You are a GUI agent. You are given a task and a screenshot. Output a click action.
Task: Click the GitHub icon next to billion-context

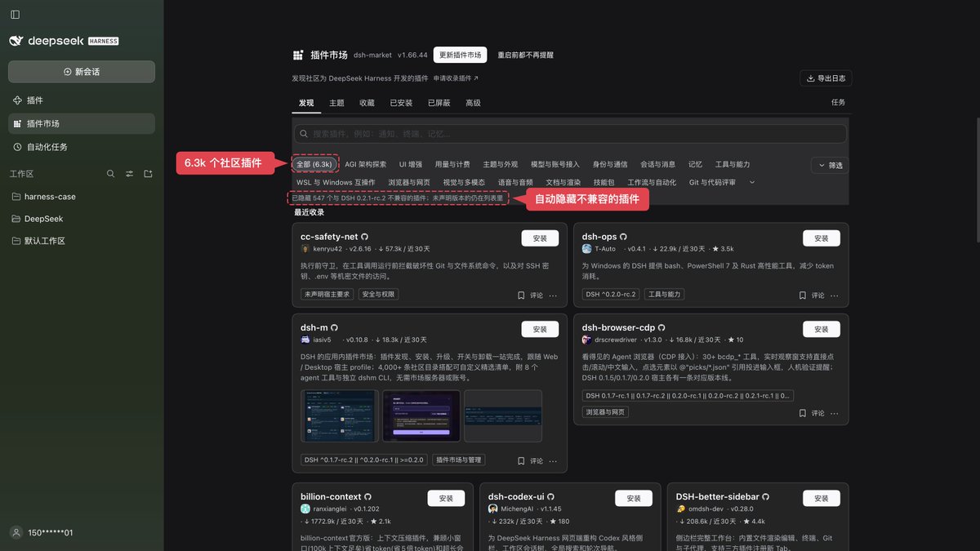coord(368,496)
